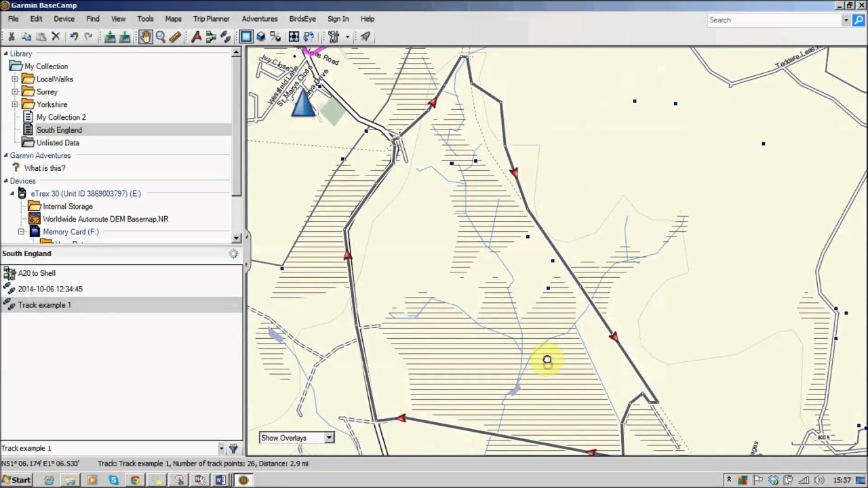Open the Device menu
Image resolution: width=868 pixels, height=488 pixels.
[x=64, y=19]
